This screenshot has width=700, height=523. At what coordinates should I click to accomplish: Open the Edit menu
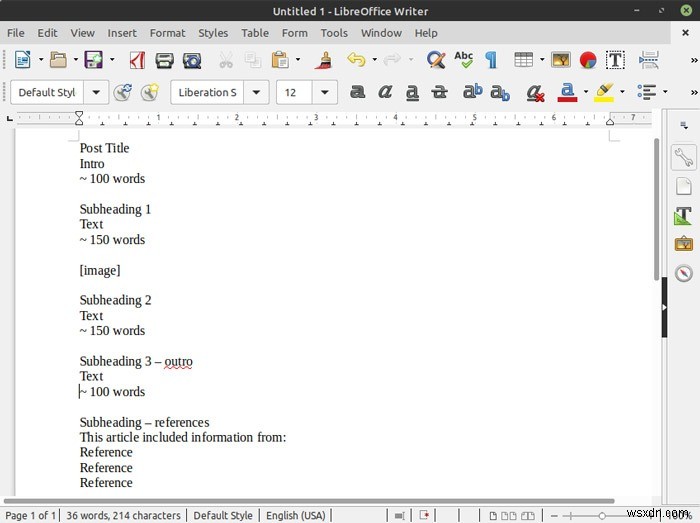click(x=47, y=33)
